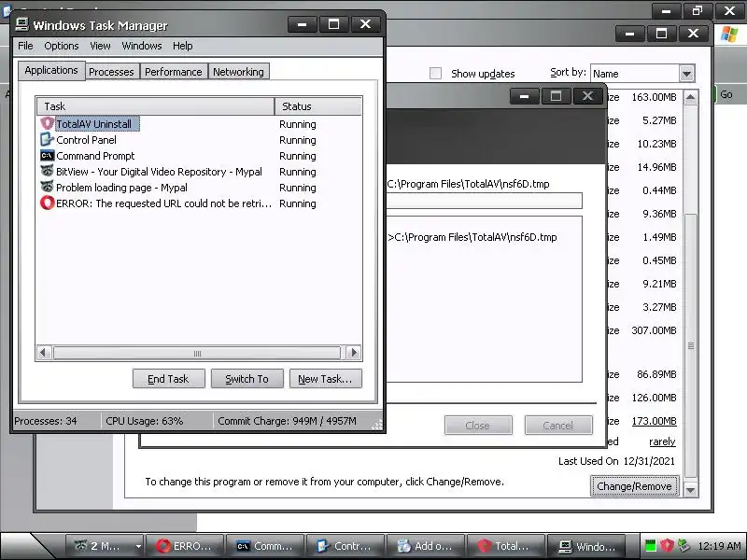Click the BitView Mypal task icon
Viewport: 747px width, 560px height.
[47, 171]
